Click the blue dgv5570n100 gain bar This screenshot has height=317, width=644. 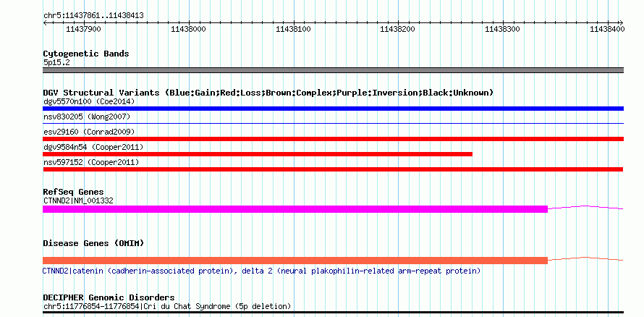coord(333,109)
